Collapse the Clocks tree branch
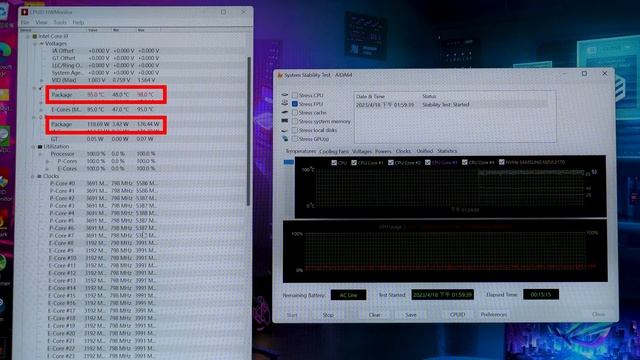Image resolution: width=640 pixels, height=360 pixels. (33, 176)
